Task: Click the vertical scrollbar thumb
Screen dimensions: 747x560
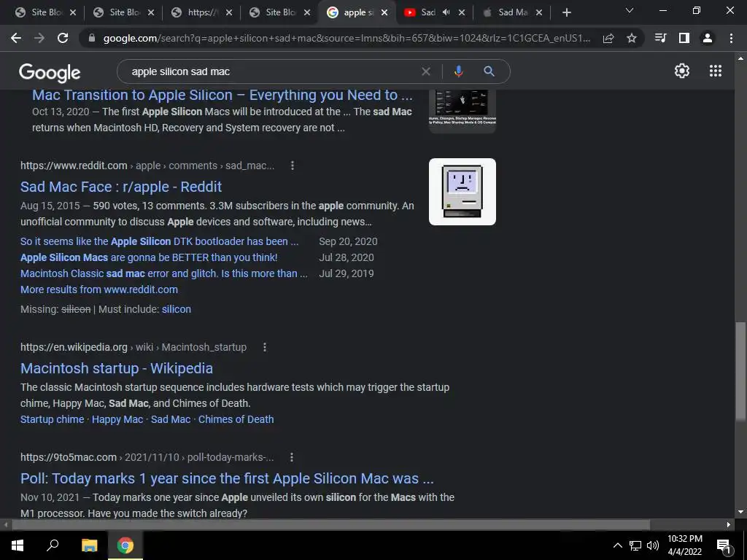Action: click(740, 371)
